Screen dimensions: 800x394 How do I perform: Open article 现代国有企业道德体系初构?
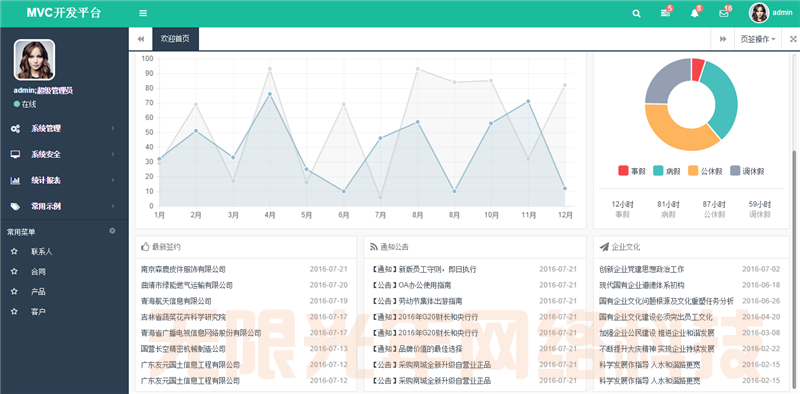pyautogui.click(x=642, y=285)
